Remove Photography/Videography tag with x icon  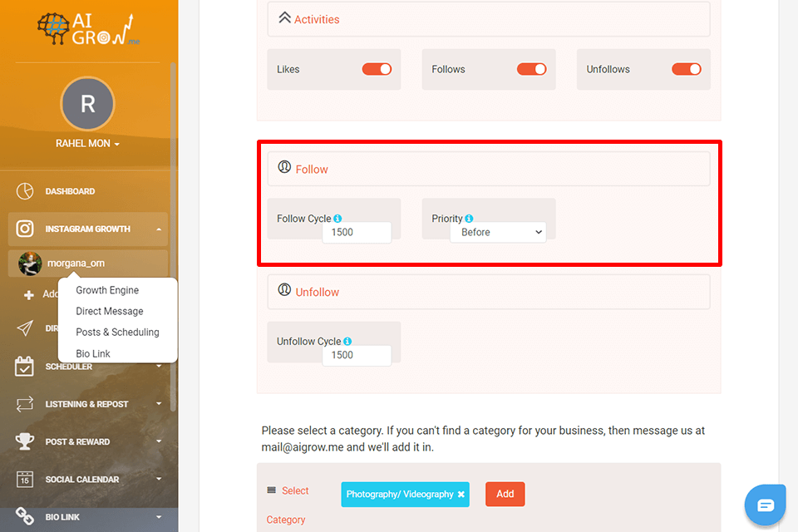(461, 495)
